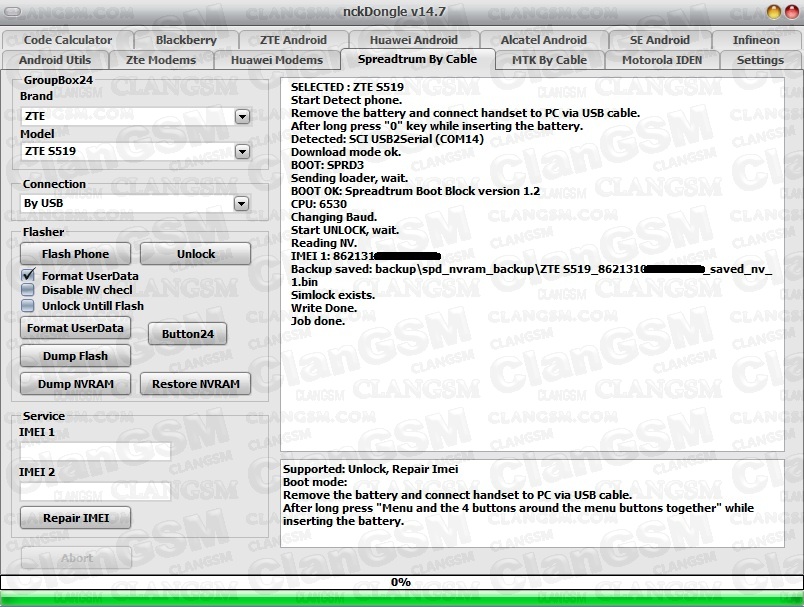
Task: Click the Dump Flash button
Action: (x=75, y=356)
